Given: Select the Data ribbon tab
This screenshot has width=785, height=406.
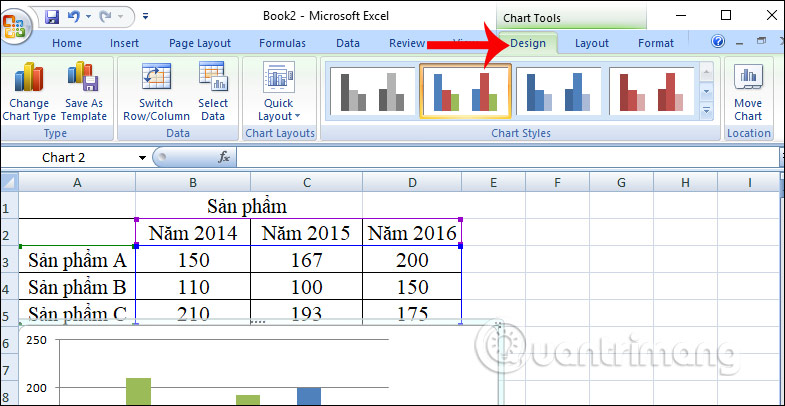Looking at the screenshot, I should [x=348, y=44].
